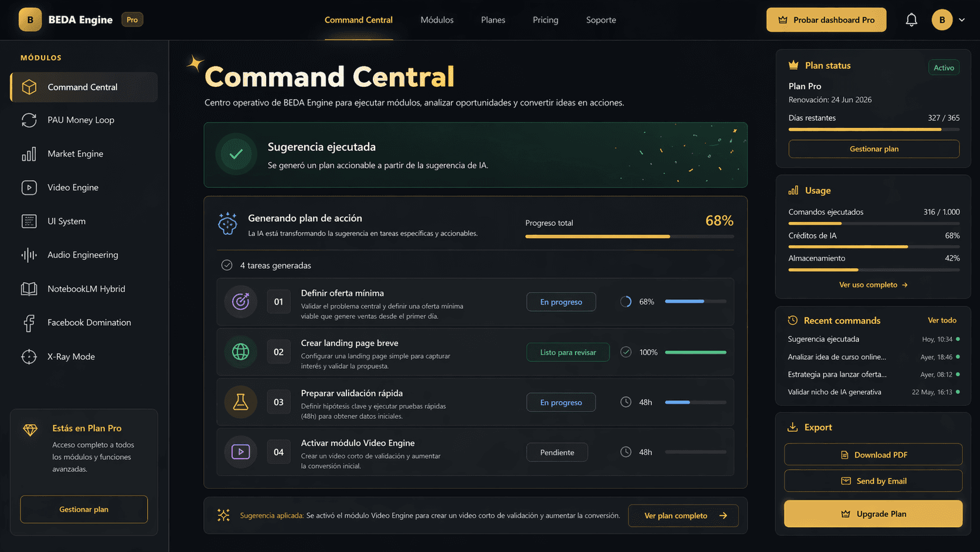
Task: Click the 68% Progreso total progress bar
Action: coord(629,236)
